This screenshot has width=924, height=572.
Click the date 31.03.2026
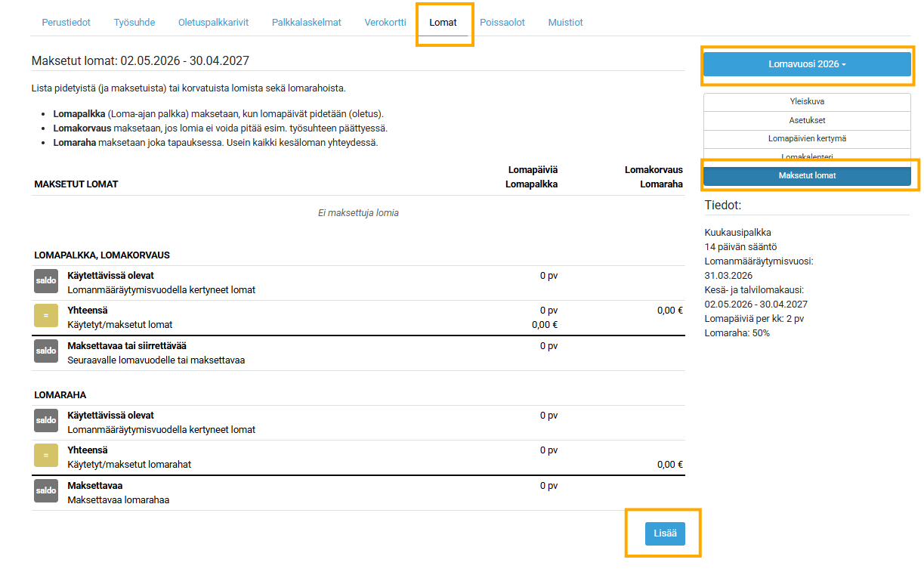coord(728,276)
